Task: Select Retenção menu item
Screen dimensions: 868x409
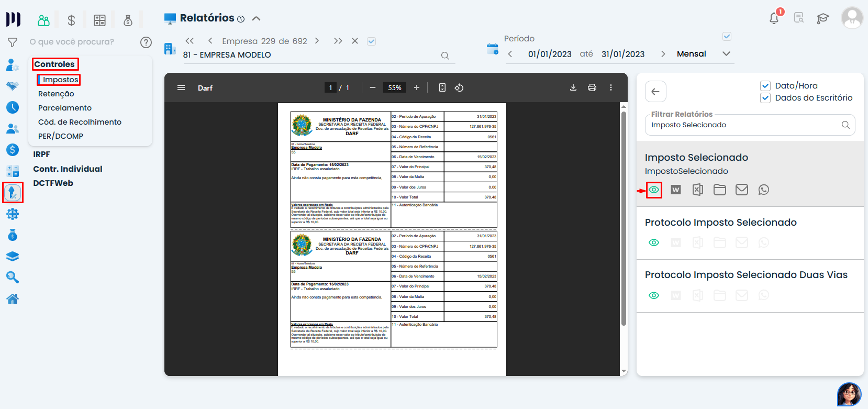Action: click(x=56, y=94)
